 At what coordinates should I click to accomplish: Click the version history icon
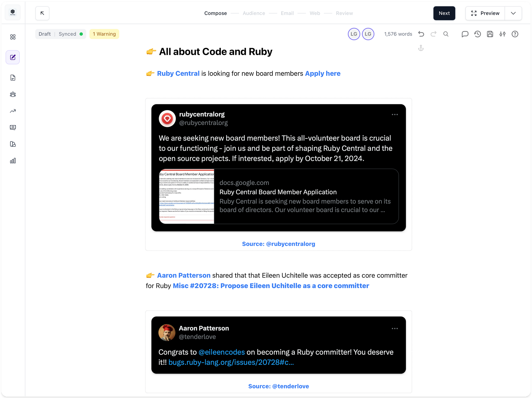pos(477,34)
